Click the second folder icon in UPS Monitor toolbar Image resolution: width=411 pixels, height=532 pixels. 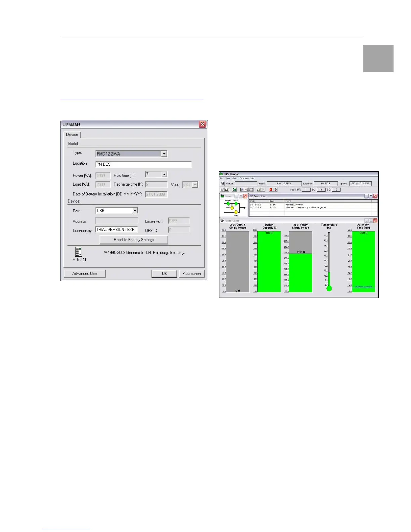coord(227,190)
